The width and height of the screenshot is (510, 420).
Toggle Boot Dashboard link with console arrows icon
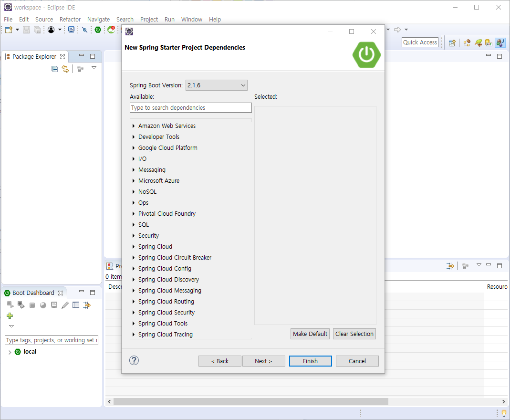click(x=87, y=305)
